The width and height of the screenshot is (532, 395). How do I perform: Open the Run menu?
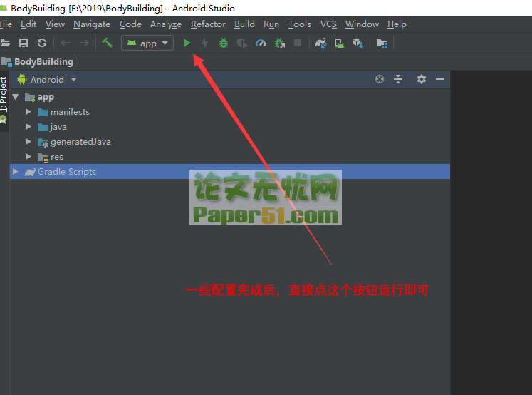click(271, 24)
